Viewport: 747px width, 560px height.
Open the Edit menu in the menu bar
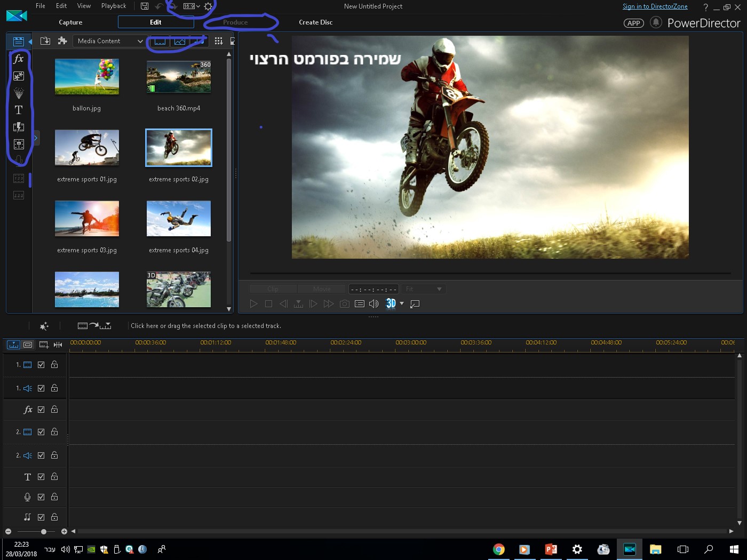(61, 6)
